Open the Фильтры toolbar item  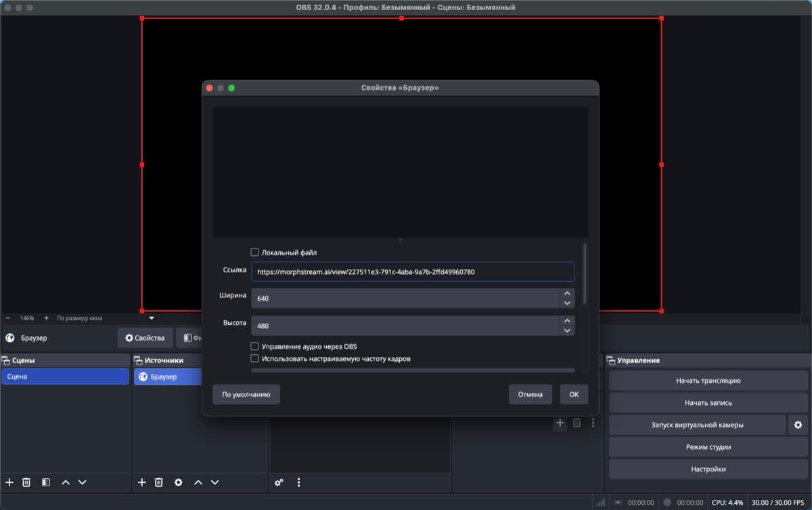point(191,338)
